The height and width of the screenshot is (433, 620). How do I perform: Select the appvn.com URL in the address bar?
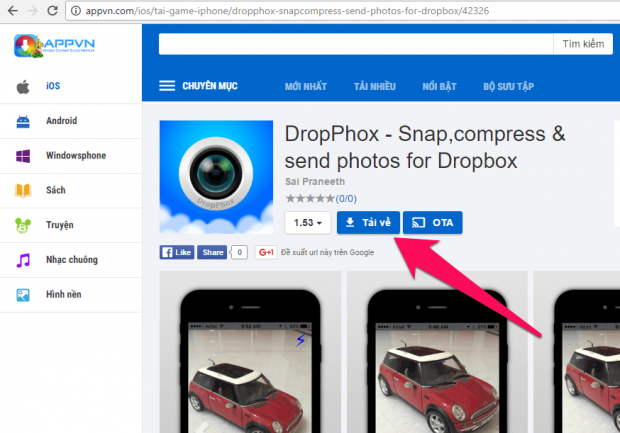287,11
